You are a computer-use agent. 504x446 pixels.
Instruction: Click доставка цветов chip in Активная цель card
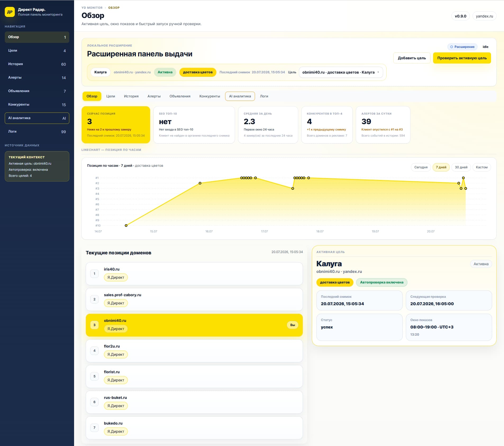(335, 282)
